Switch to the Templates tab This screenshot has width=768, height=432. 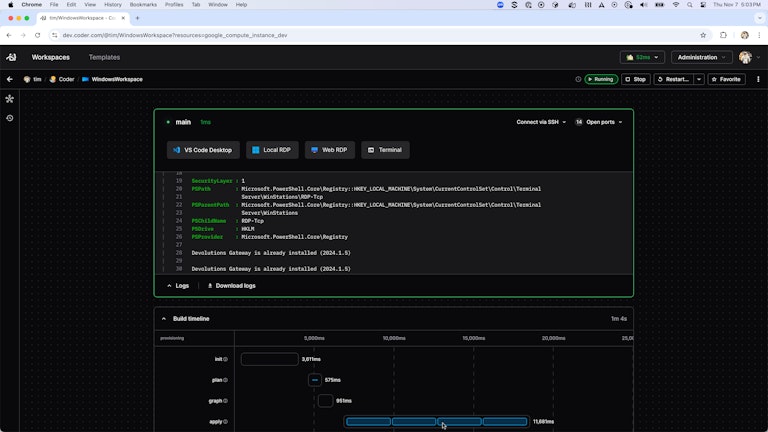click(x=104, y=57)
